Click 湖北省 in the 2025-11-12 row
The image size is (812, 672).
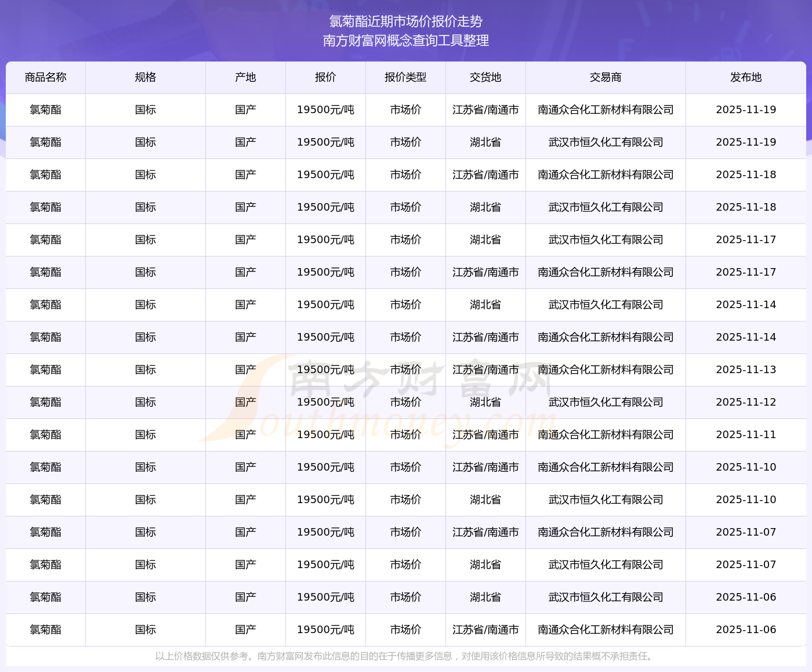[x=485, y=402]
